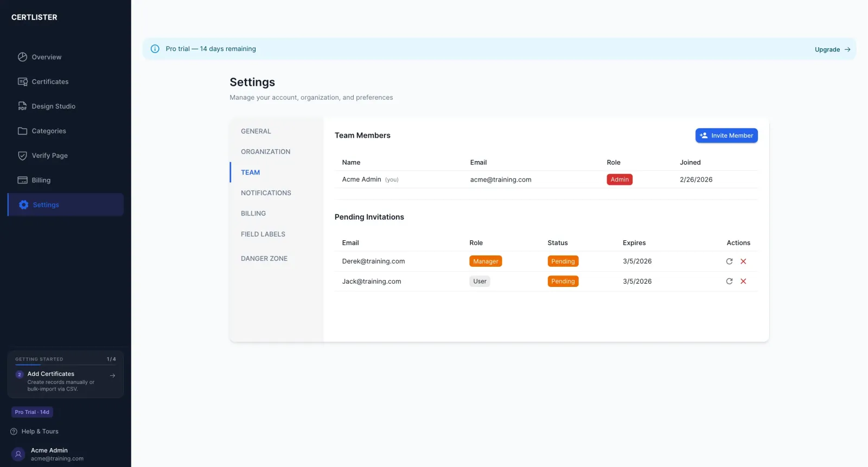Click the 1/4 getting started counter
The width and height of the screenshot is (868, 467).
(x=111, y=359)
